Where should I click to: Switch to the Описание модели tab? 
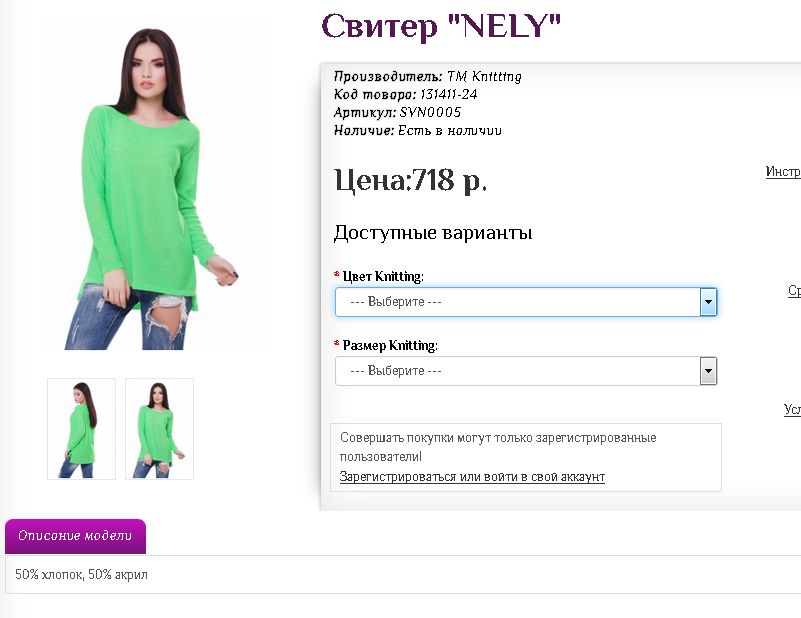[75, 536]
